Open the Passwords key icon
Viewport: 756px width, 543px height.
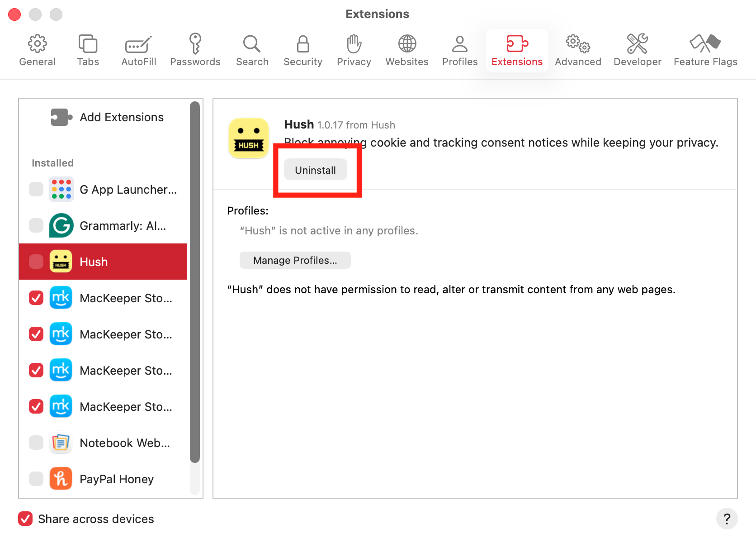point(195,44)
